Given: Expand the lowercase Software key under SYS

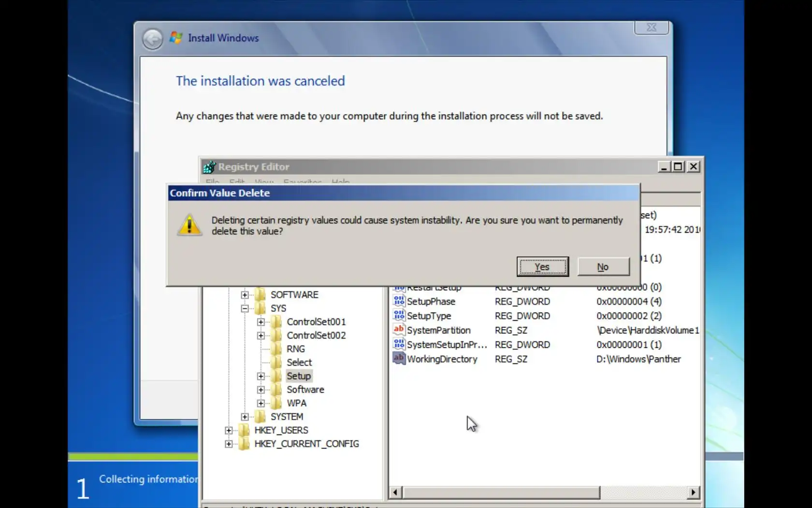Looking at the screenshot, I should point(261,389).
